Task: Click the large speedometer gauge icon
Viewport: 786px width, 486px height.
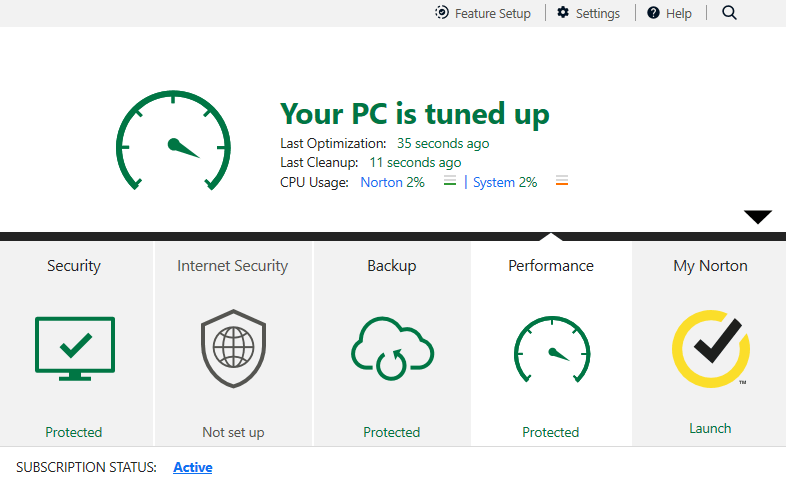Action: (173, 140)
